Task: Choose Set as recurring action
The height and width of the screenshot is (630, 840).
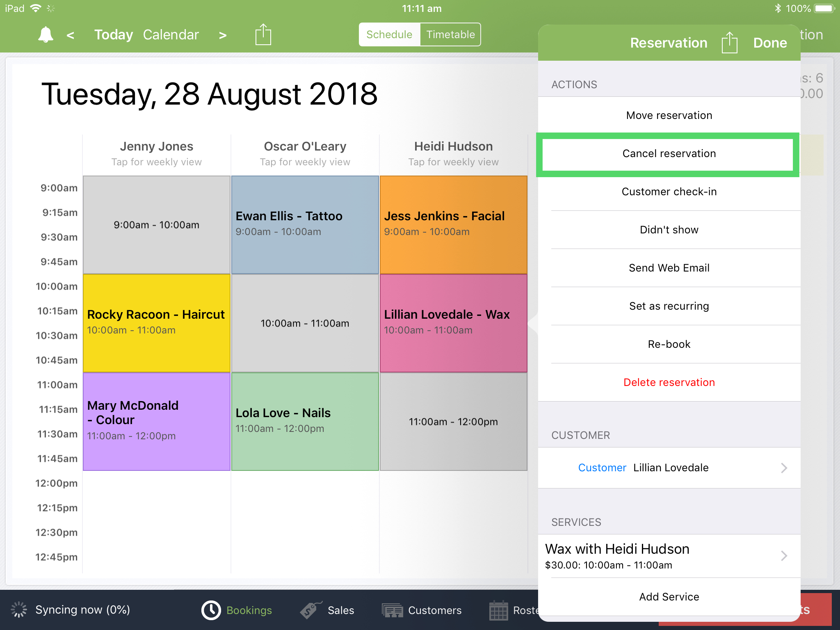Action: (x=669, y=306)
